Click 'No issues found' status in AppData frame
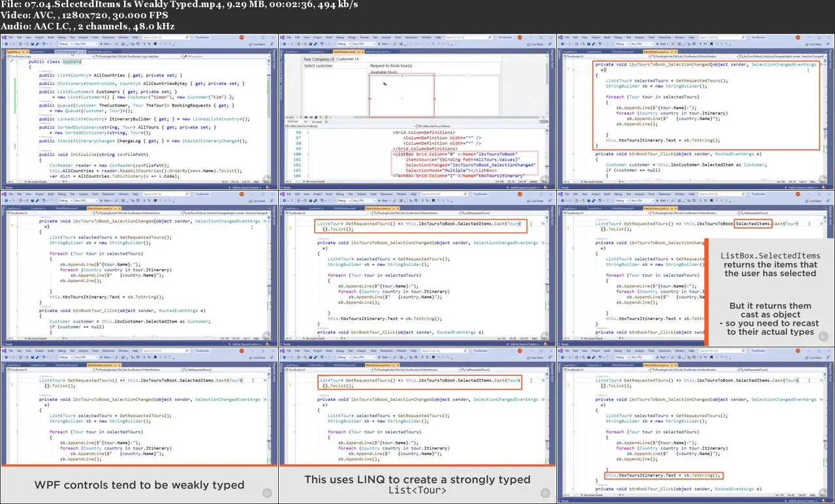 (35, 181)
